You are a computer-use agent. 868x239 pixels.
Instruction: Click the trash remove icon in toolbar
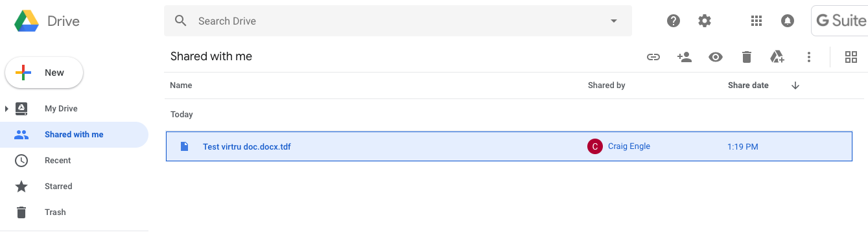(x=746, y=57)
